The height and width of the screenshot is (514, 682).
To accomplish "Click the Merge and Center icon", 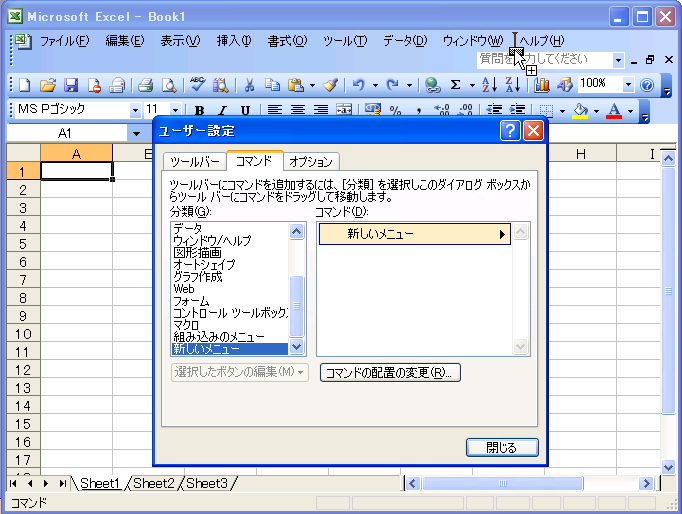I will pyautogui.click(x=344, y=110).
